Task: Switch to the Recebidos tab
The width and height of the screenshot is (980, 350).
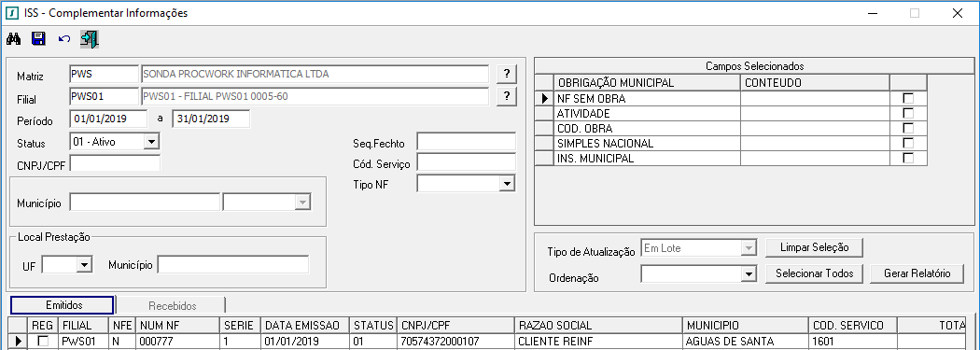Action: (172, 305)
